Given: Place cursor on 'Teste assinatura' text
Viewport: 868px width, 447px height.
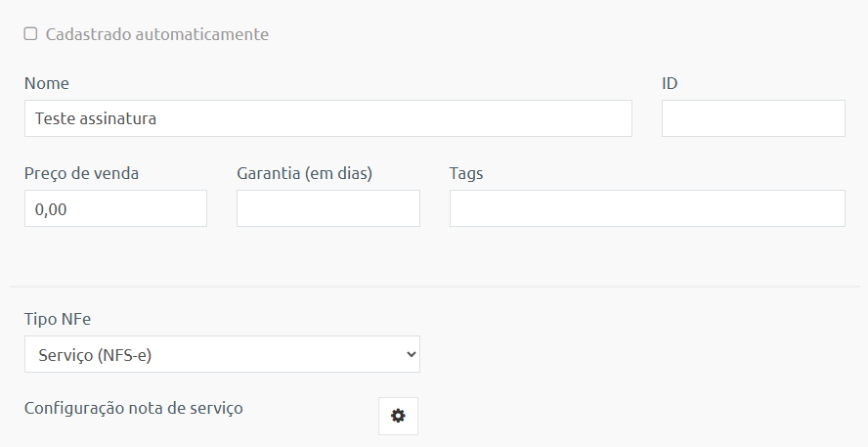Looking at the screenshot, I should (x=96, y=118).
